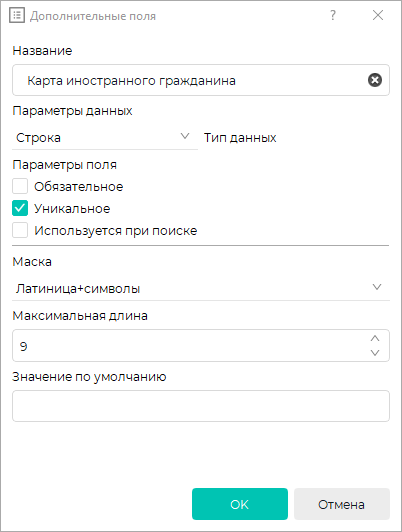Click the Тип данных label
This screenshot has height=532, width=402.
(x=240, y=138)
